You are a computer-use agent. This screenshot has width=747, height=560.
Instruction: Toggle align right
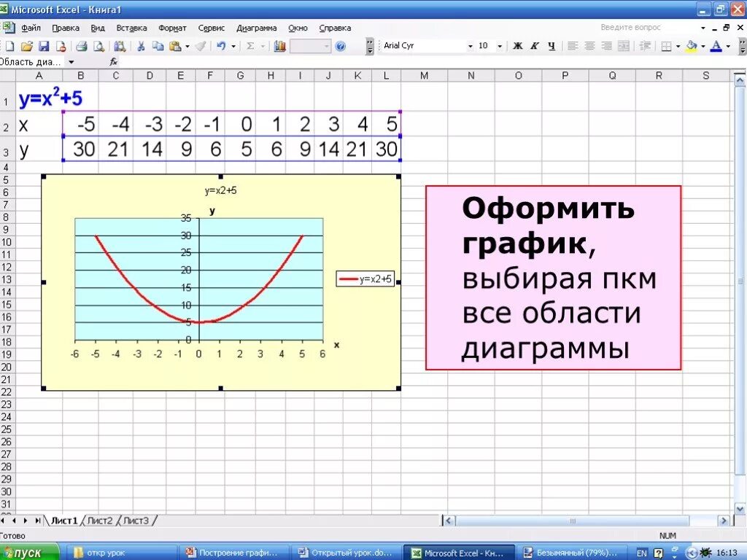click(606, 46)
